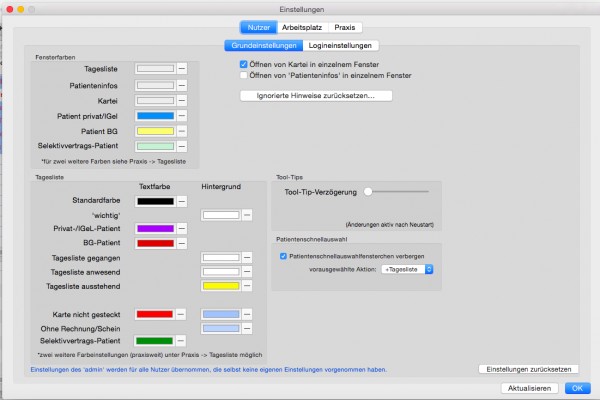
Task: Toggle Patientenschnellauswahlfensterchen verbergen checkbox
Action: [283, 256]
